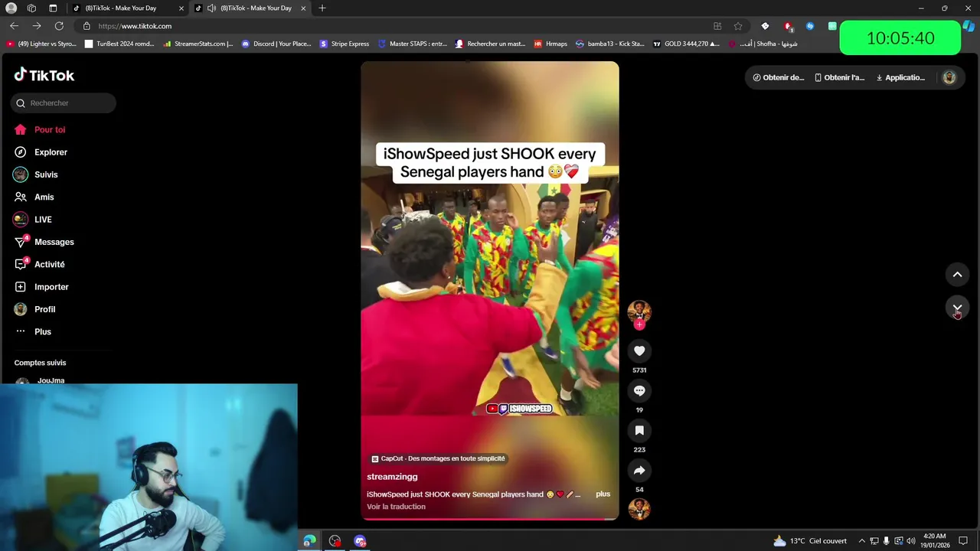
Task: Go to previous video with up chevron
Action: (x=957, y=274)
